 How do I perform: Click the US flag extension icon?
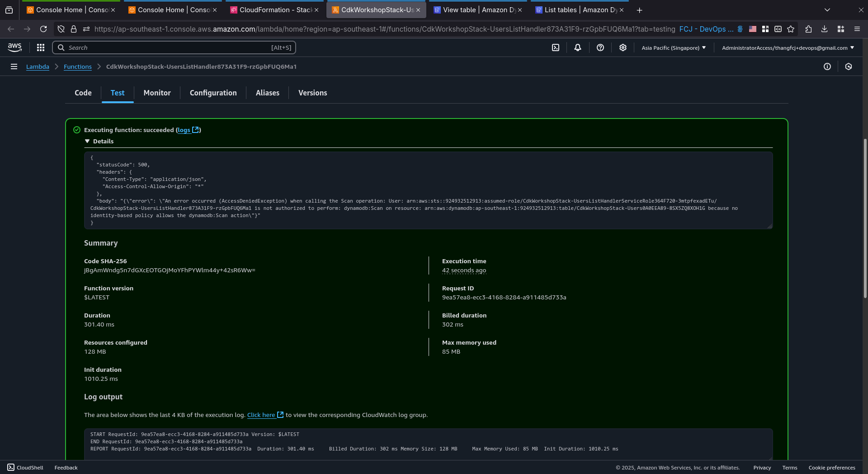753,29
